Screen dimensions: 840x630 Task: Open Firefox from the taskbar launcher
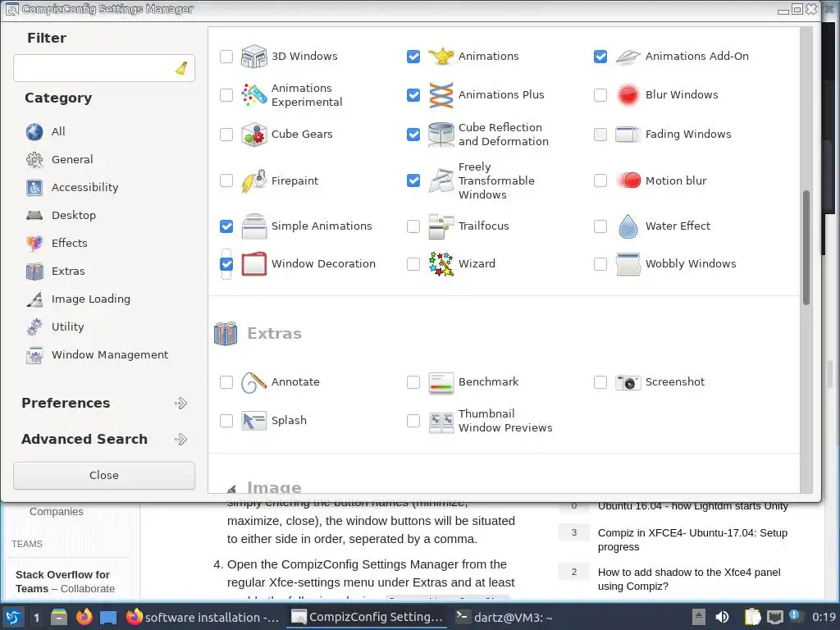pos(84,618)
